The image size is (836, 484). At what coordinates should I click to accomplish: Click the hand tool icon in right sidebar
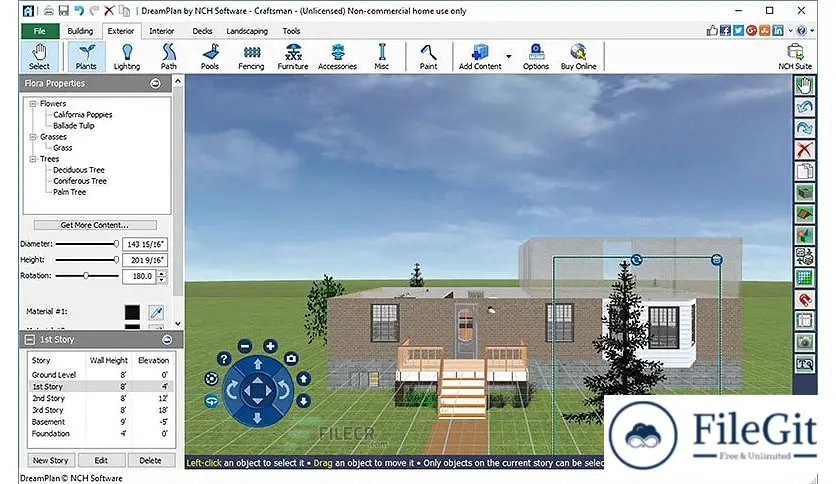805,85
